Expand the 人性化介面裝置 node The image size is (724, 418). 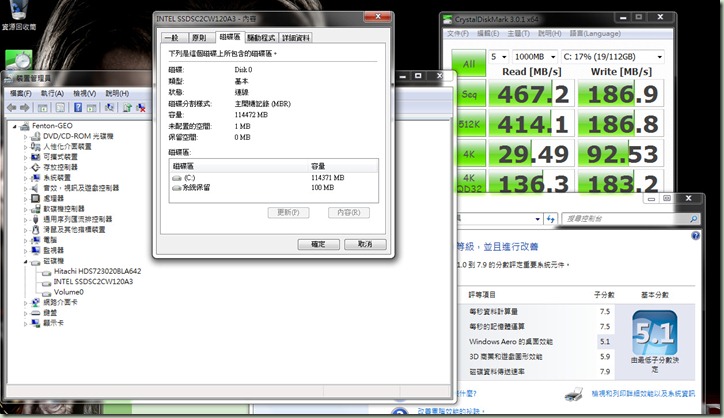click(25, 146)
